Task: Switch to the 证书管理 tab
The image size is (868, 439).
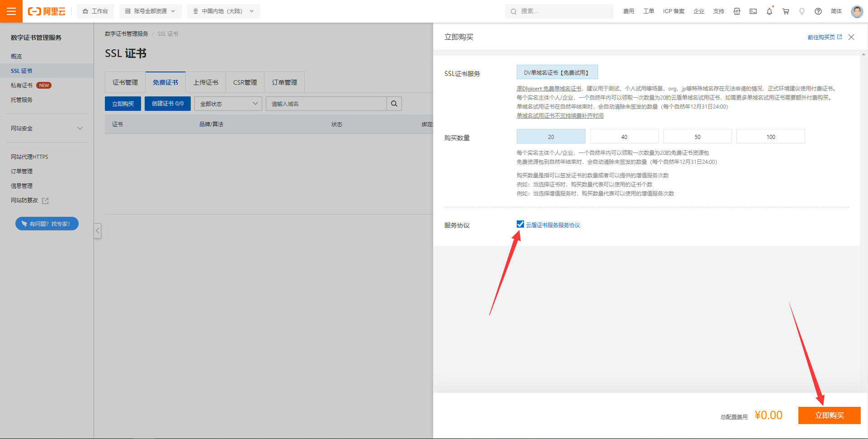Action: [x=125, y=82]
